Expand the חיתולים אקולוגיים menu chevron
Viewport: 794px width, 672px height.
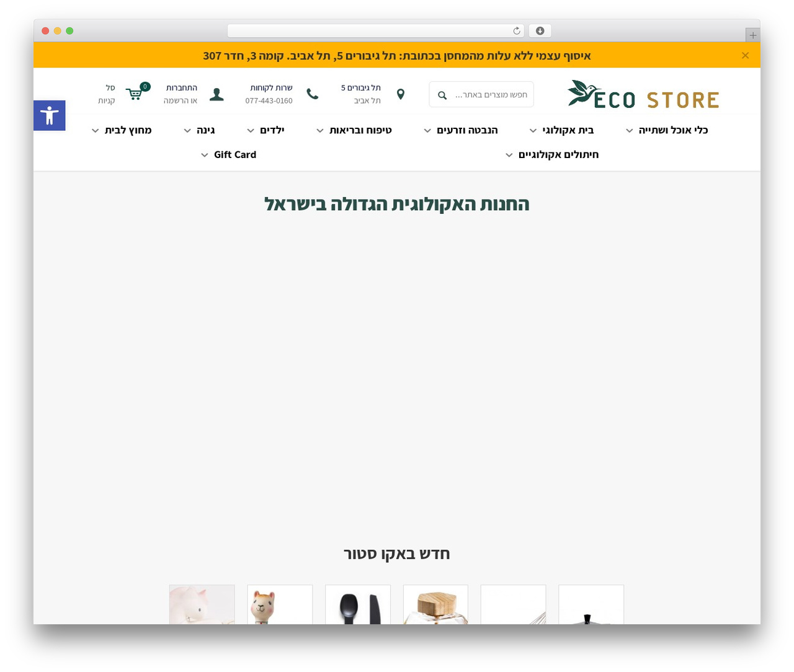pos(509,155)
